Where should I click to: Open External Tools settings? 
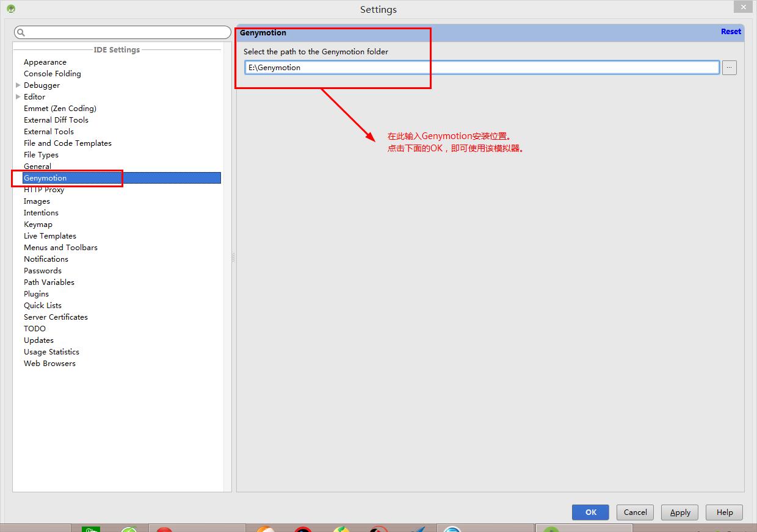(x=49, y=132)
